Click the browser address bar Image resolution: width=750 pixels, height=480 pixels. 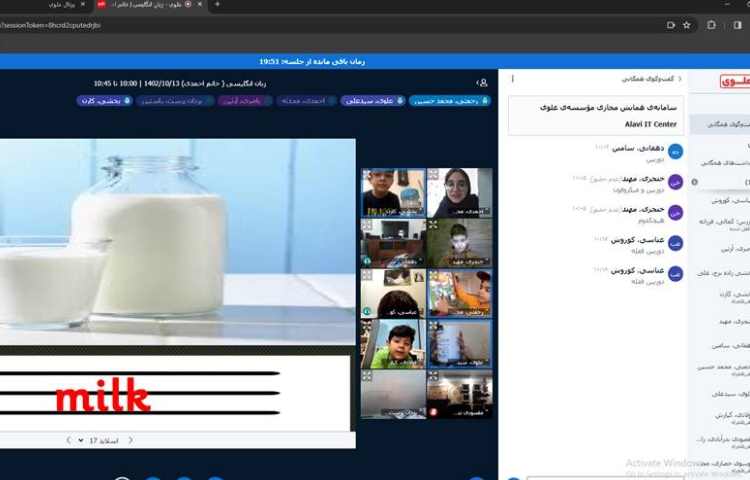coord(300,25)
